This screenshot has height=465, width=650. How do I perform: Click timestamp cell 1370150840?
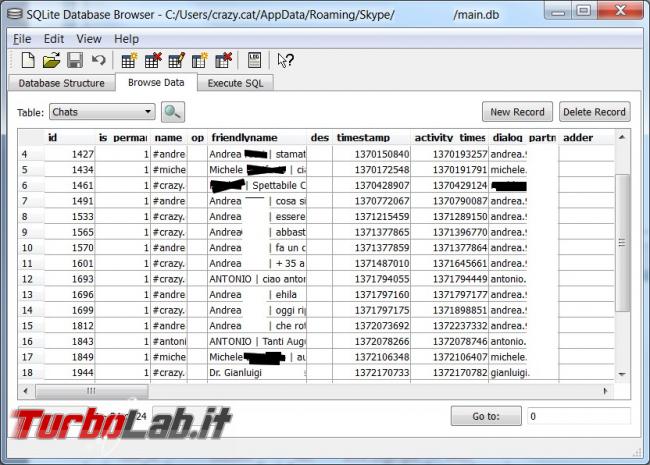pyautogui.click(x=371, y=154)
